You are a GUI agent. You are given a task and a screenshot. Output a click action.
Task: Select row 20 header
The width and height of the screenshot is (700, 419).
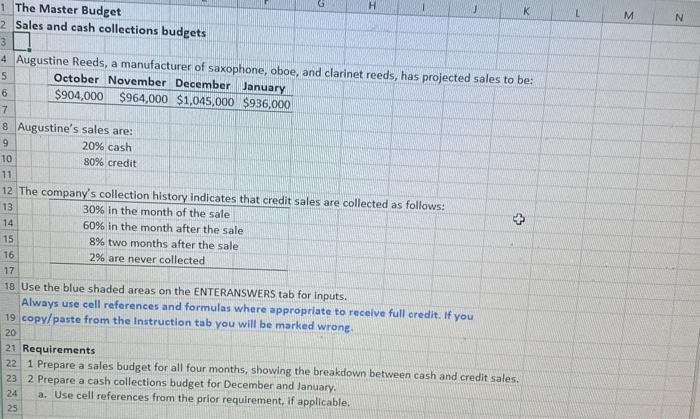[x=10, y=332]
